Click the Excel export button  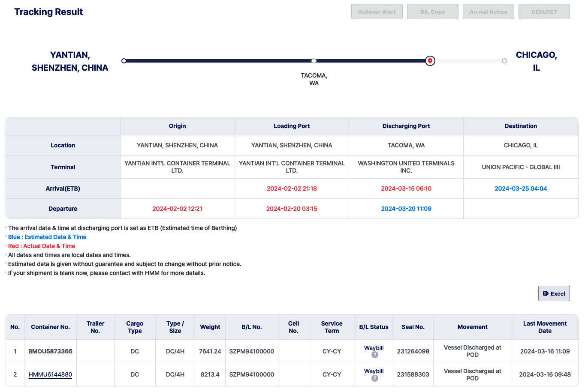pyautogui.click(x=554, y=293)
